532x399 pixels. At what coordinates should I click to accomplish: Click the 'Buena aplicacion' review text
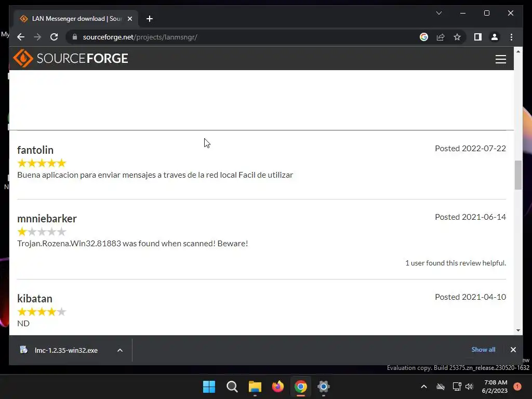point(155,175)
